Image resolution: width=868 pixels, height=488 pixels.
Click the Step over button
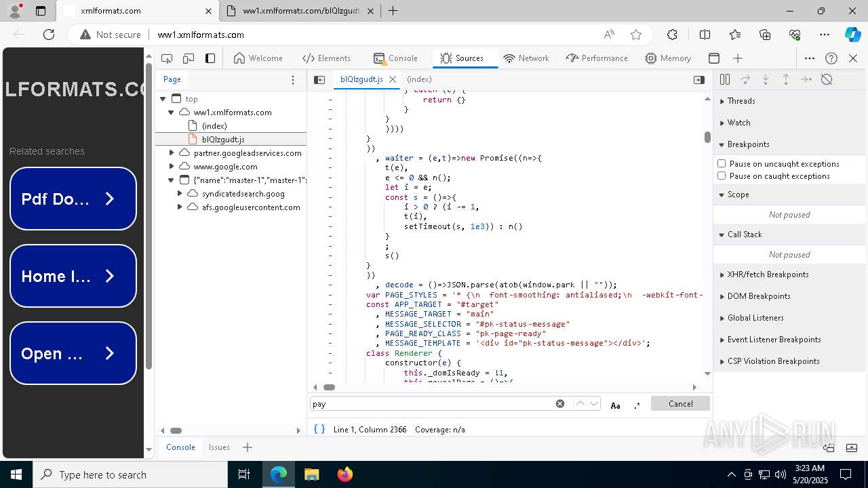[x=745, y=79]
